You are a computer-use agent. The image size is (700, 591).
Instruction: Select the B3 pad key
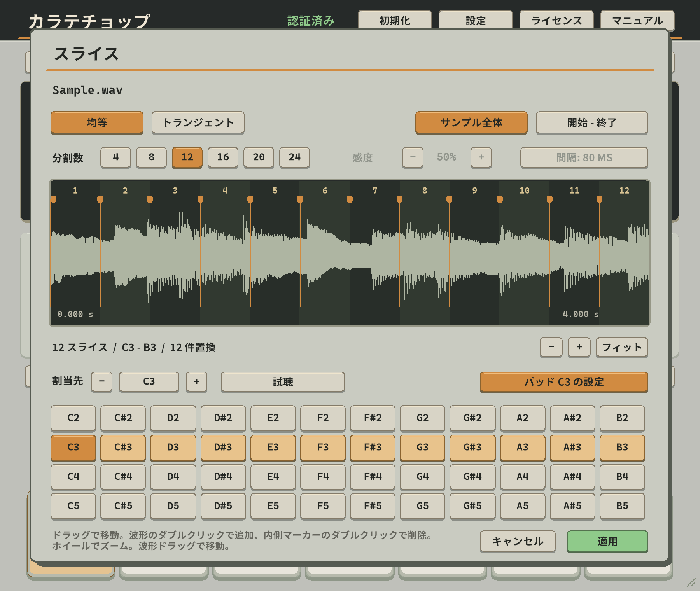click(x=622, y=447)
